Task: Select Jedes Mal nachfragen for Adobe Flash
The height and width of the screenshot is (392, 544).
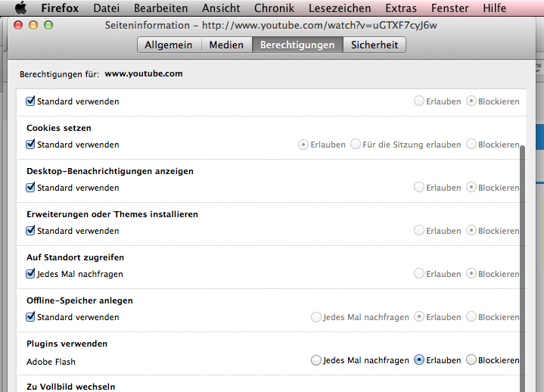Action: [316, 360]
